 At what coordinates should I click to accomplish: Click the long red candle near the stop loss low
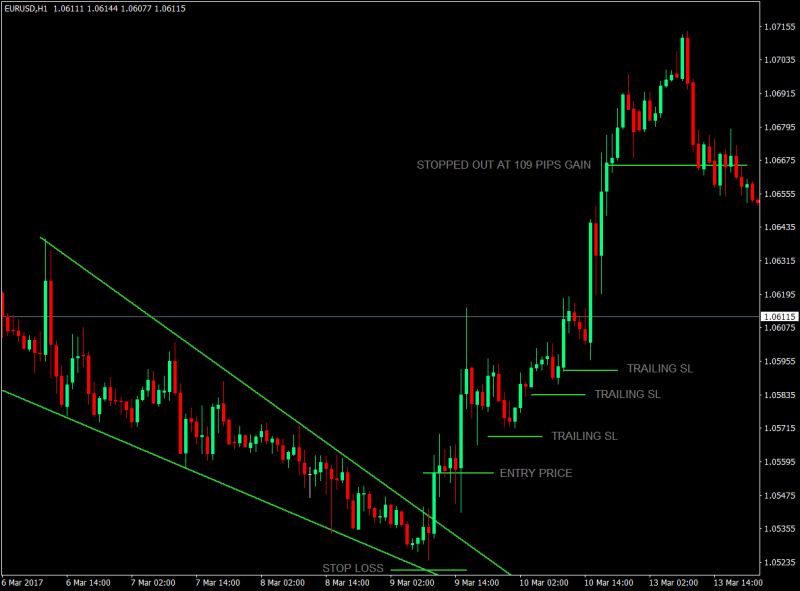point(428,530)
